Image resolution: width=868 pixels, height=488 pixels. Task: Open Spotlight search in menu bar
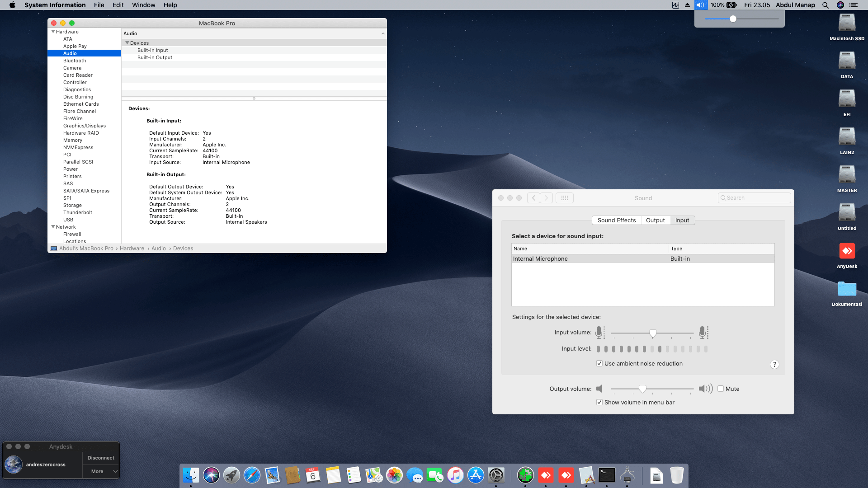pos(826,5)
